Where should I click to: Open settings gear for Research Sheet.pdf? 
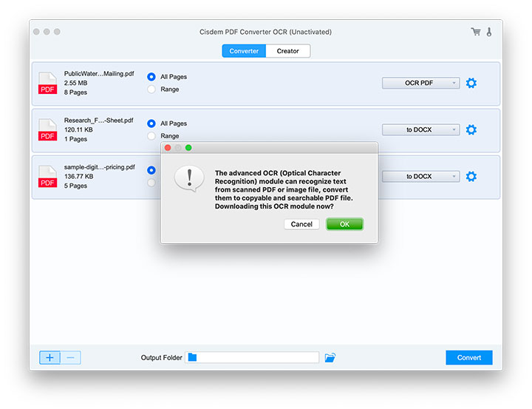coord(471,130)
